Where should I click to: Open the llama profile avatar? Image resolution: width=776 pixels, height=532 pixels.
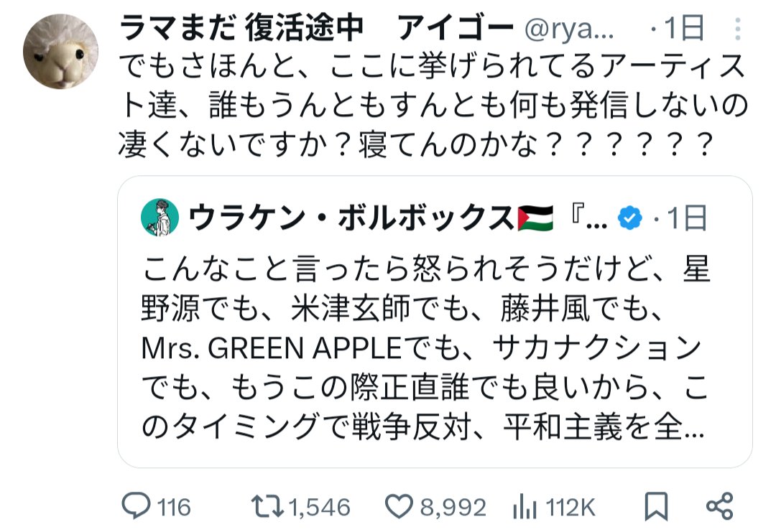tap(60, 52)
